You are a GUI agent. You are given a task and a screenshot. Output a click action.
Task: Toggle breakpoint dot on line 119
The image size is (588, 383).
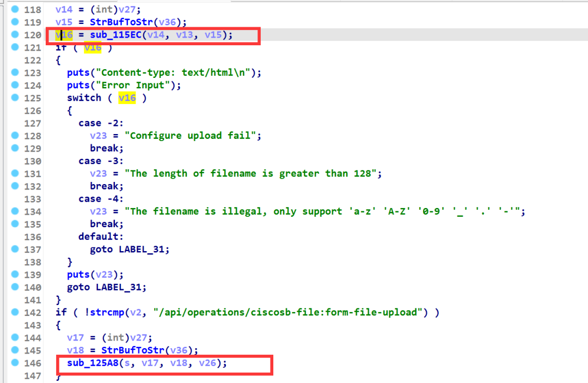[15, 21]
